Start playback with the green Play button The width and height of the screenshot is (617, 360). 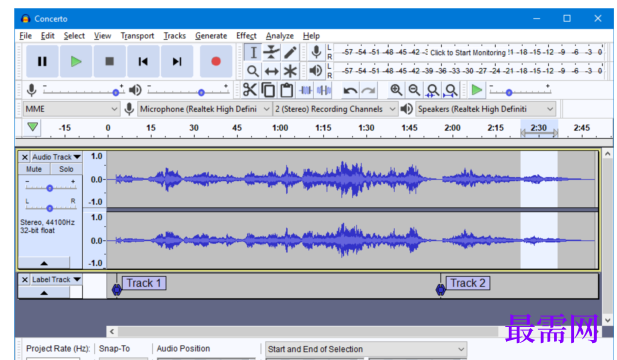76,61
